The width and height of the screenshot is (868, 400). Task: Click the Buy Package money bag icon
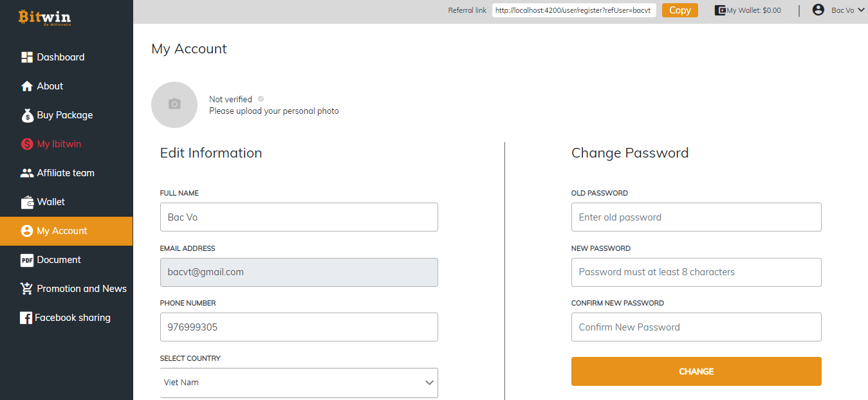tap(27, 115)
